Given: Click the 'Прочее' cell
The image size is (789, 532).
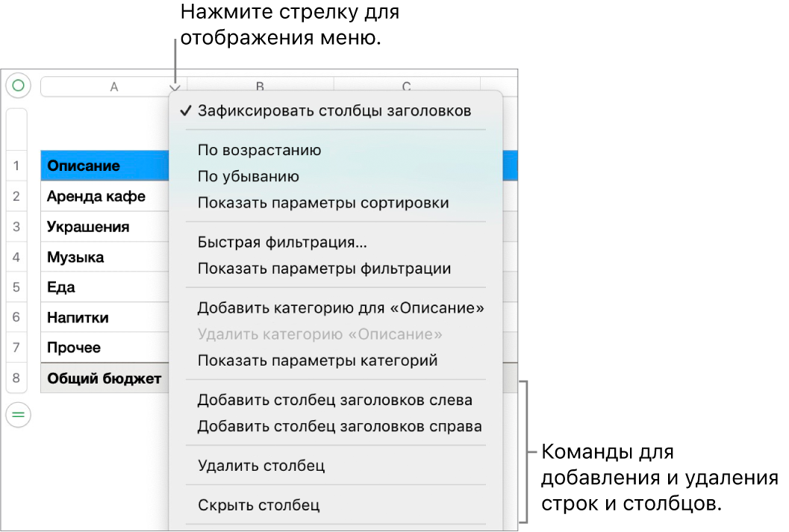Looking at the screenshot, I should pos(105,348).
